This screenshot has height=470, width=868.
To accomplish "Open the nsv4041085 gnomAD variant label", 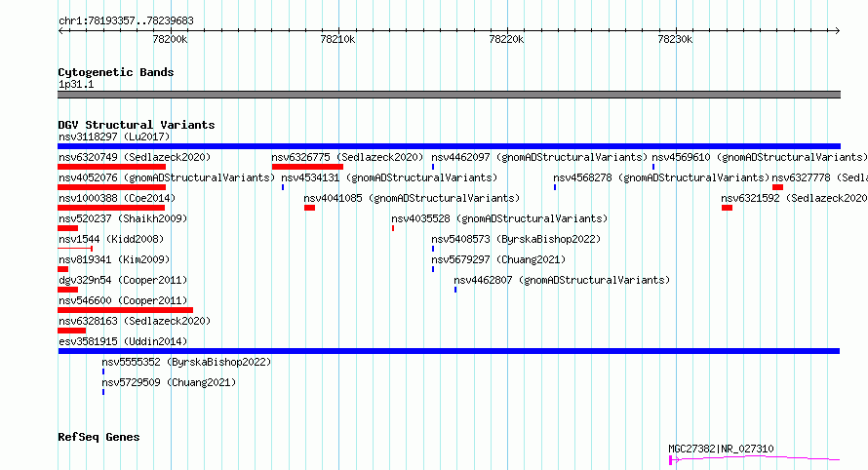I will click(x=412, y=198).
